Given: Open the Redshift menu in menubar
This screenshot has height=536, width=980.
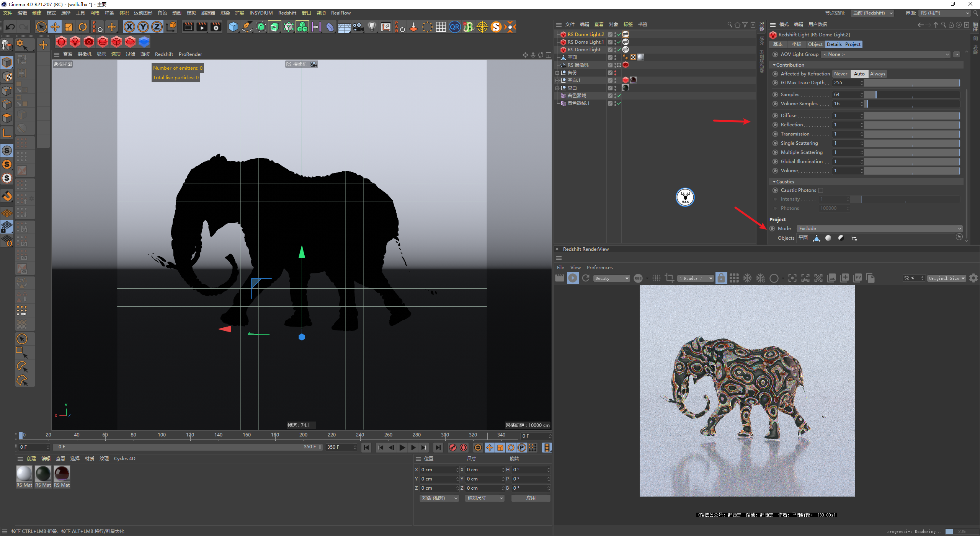Looking at the screenshot, I should [287, 13].
